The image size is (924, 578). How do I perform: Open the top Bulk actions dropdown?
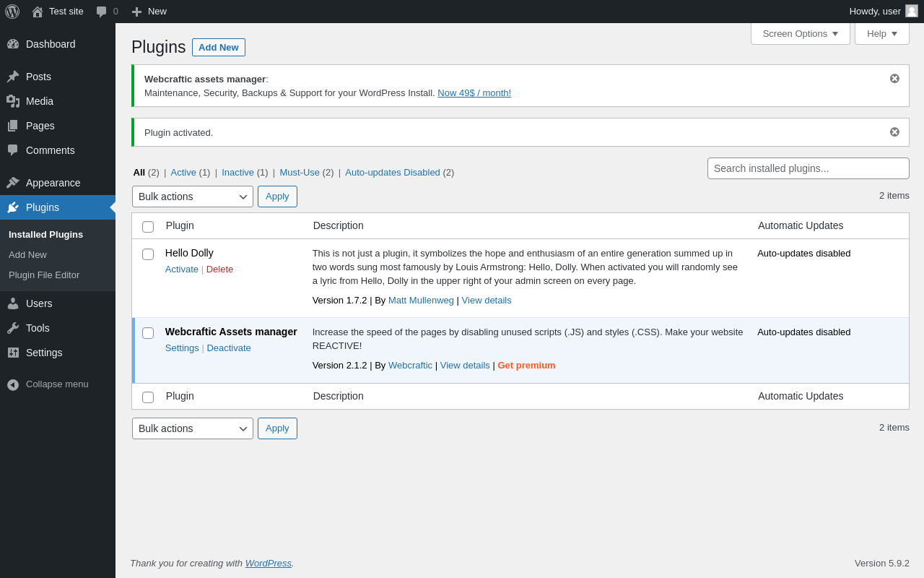[192, 197]
